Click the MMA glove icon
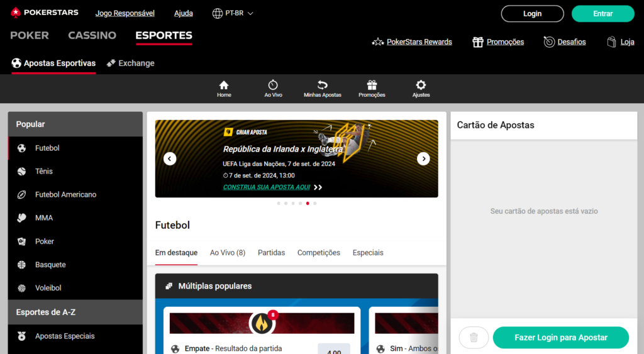The image size is (644, 354). click(22, 218)
